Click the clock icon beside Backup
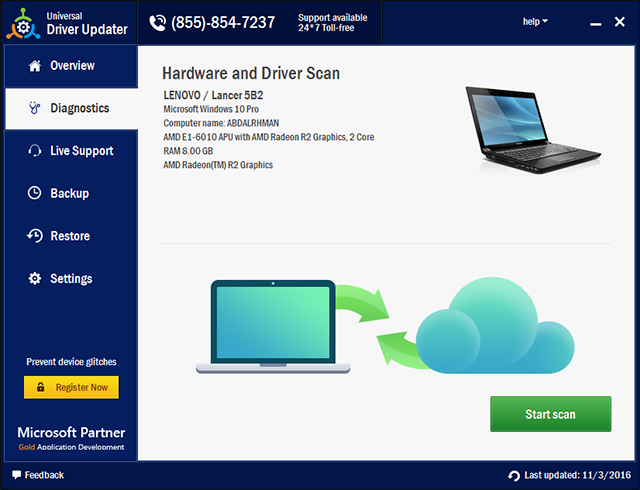 click(34, 193)
